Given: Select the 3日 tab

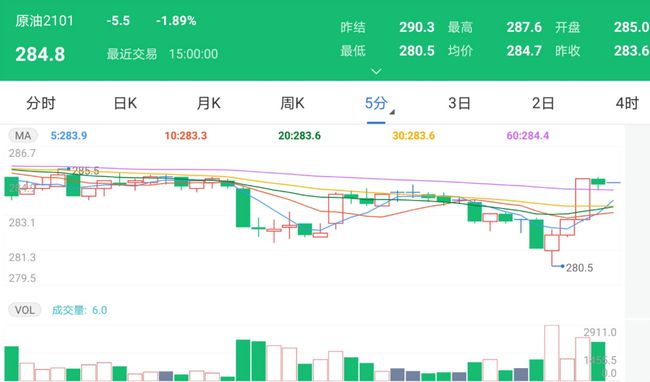Looking at the screenshot, I should click(x=460, y=103).
